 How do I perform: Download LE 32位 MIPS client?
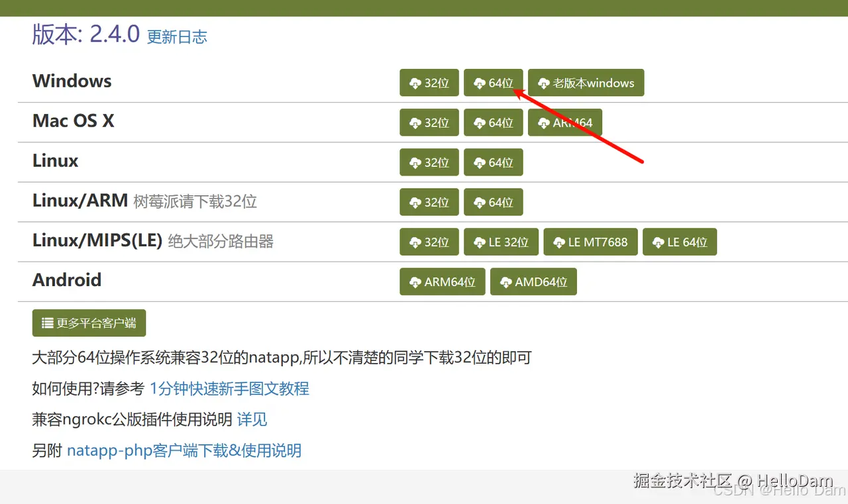pos(502,242)
